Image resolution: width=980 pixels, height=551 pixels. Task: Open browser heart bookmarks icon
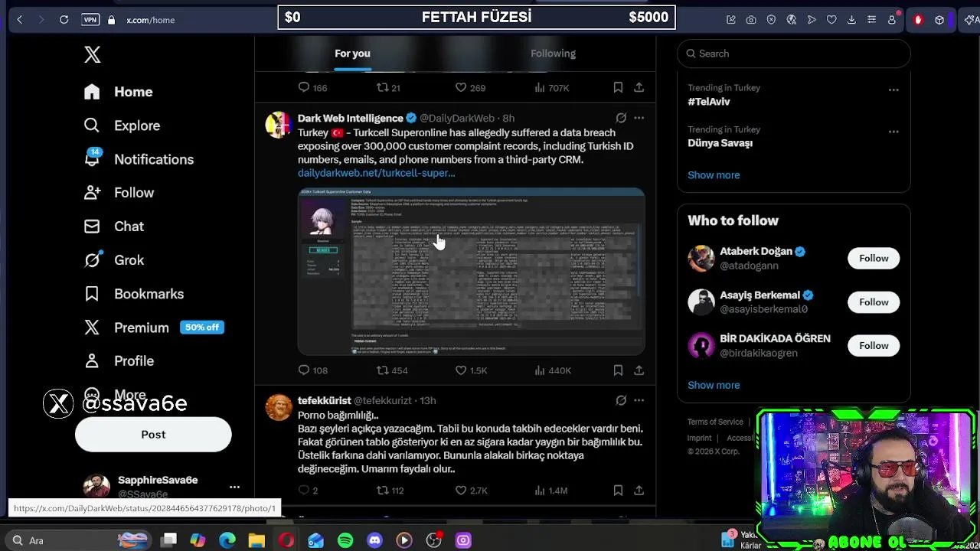pos(831,20)
